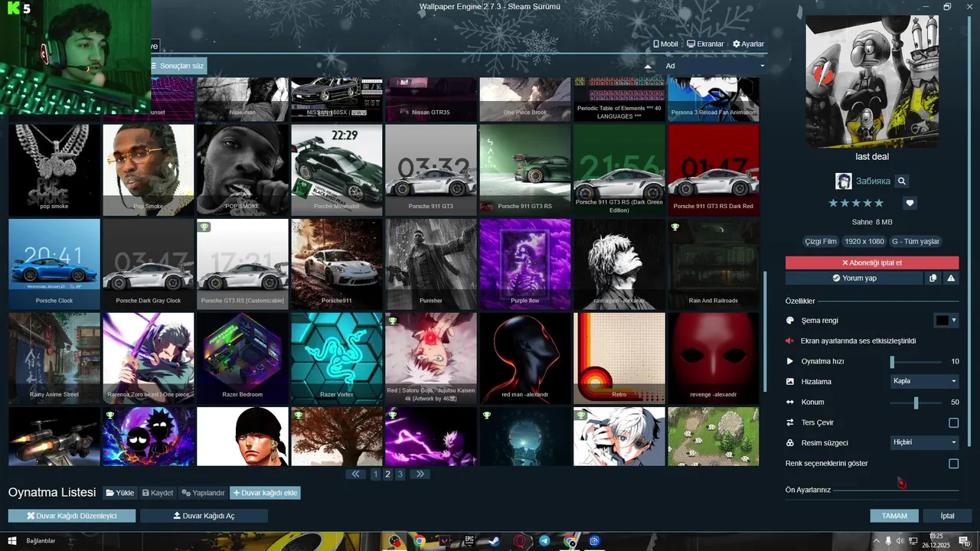Open Steam from the taskbar
The height and width of the screenshot is (551, 980).
495,541
